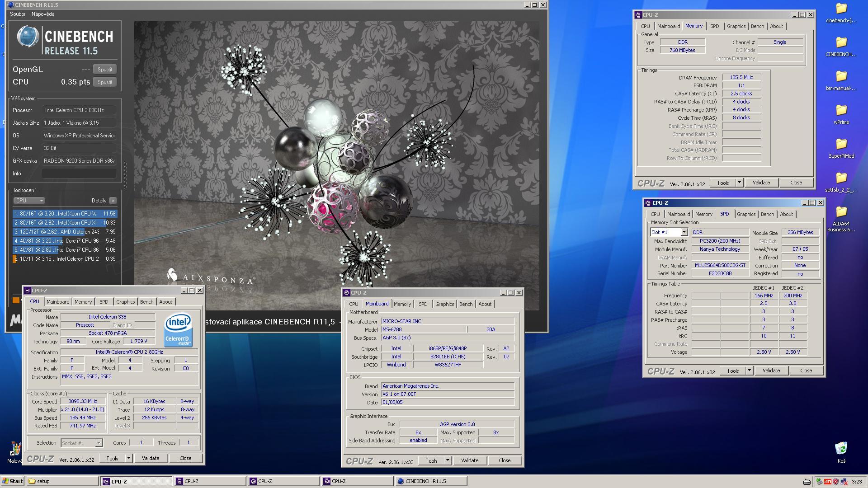Switch to Bench tab in mainboard CPU-Z window
The width and height of the screenshot is (868, 488).
466,304
